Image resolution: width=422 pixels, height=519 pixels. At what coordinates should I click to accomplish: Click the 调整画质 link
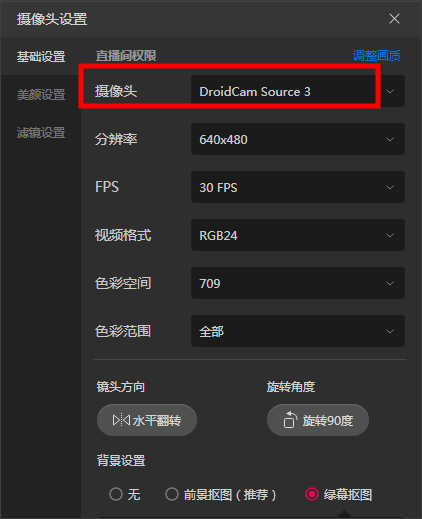pyautogui.click(x=377, y=56)
